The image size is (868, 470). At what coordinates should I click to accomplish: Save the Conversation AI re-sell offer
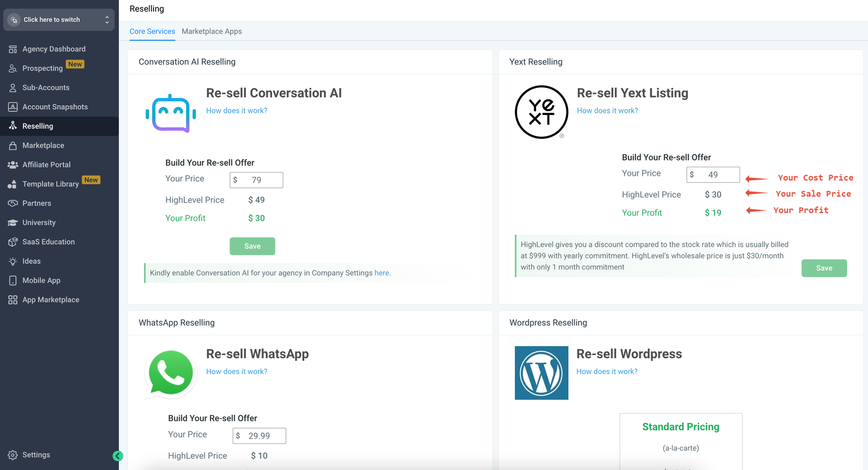(252, 246)
